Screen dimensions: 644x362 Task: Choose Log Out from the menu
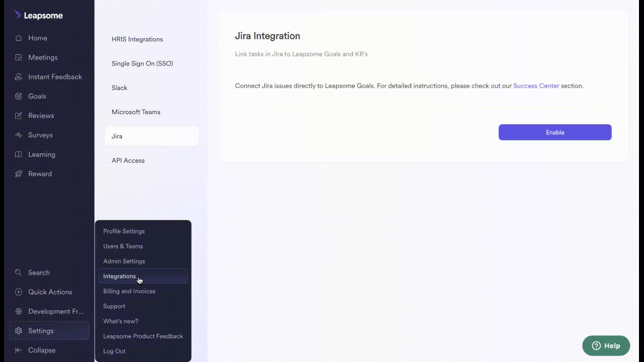tap(114, 351)
